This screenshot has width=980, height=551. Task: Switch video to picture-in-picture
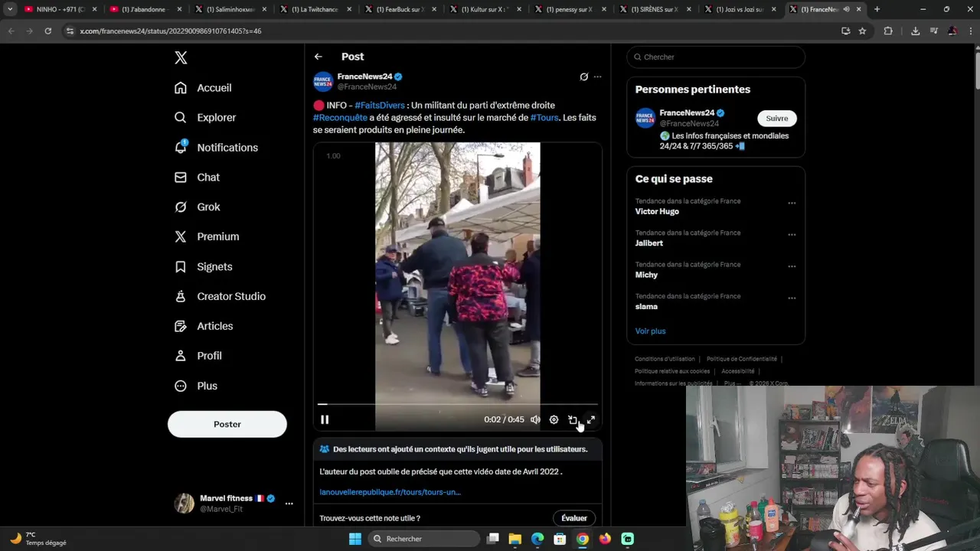tap(573, 419)
